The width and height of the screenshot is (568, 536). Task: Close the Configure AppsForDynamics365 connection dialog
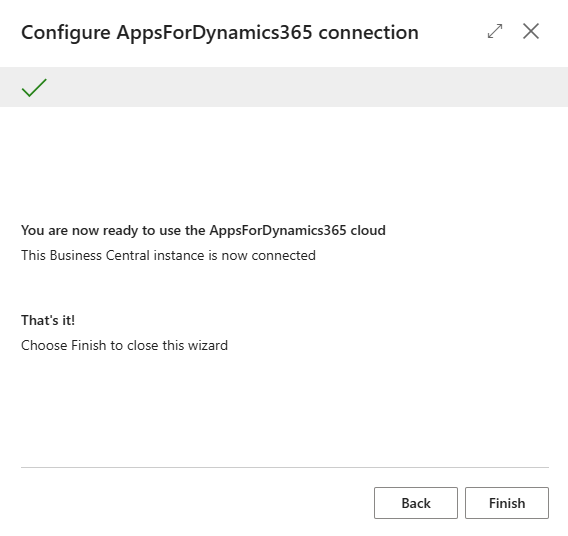coord(531,31)
